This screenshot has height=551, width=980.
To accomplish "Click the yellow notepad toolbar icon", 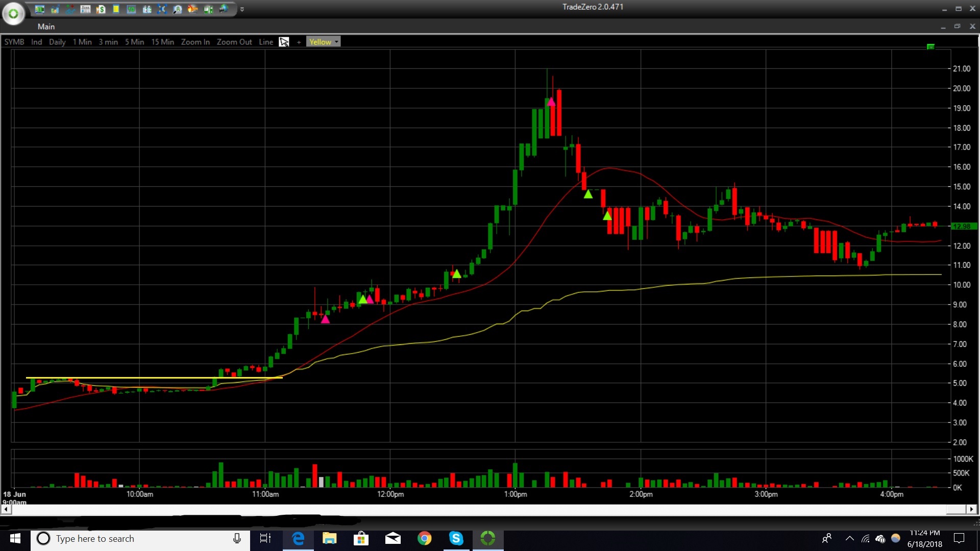I will [x=116, y=9].
